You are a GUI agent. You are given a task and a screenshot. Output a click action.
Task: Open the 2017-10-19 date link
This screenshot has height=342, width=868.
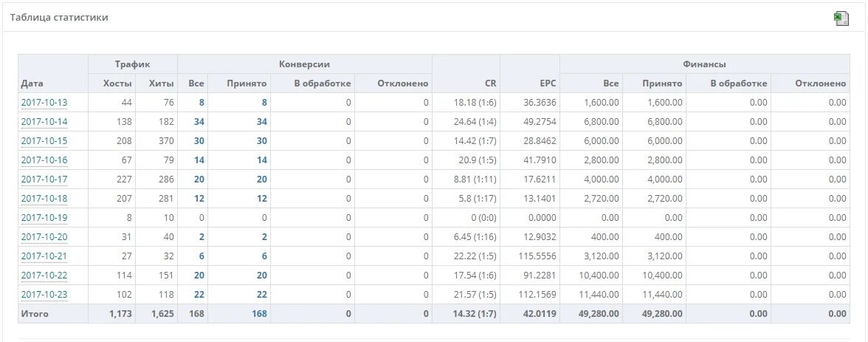(44, 218)
